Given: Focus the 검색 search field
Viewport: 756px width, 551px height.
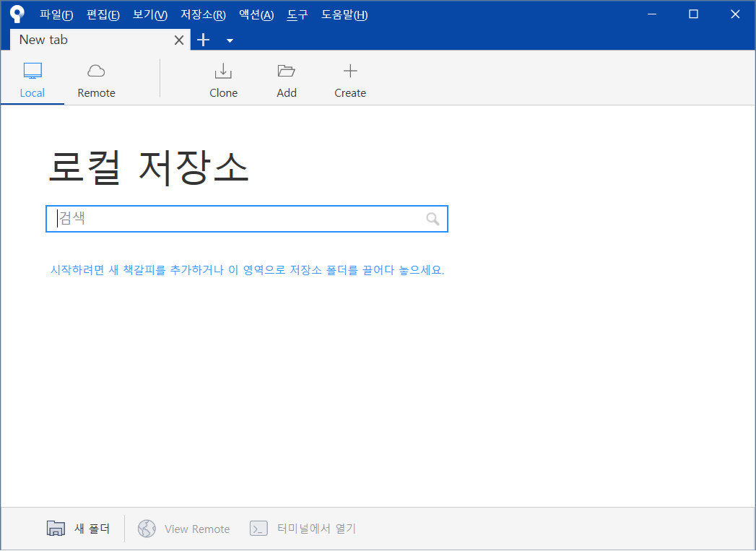Looking at the screenshot, I should point(247,219).
